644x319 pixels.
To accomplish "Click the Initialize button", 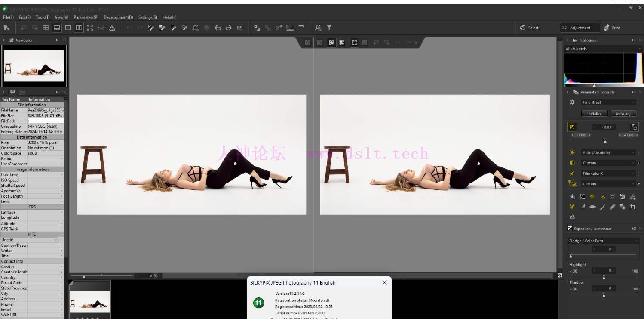I will coord(595,114).
